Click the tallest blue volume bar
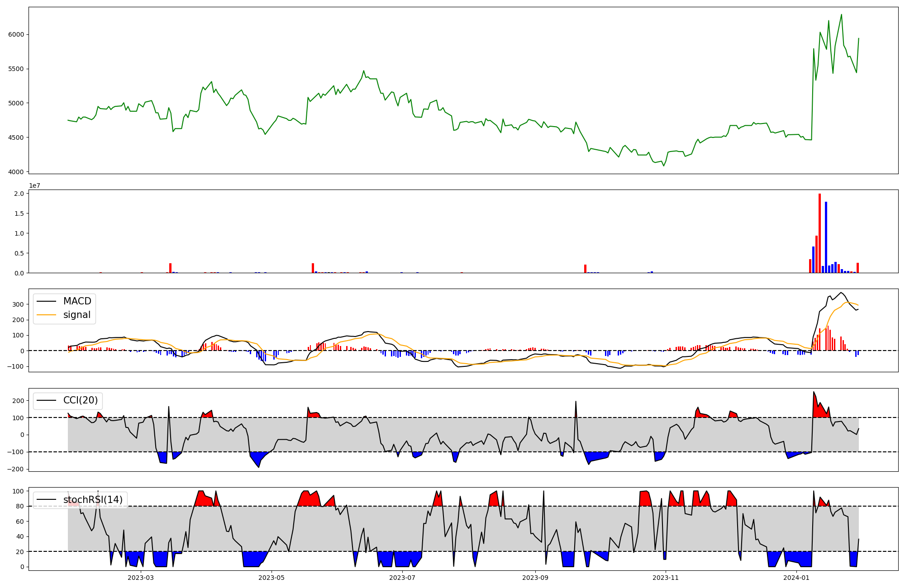 pyautogui.click(x=826, y=237)
